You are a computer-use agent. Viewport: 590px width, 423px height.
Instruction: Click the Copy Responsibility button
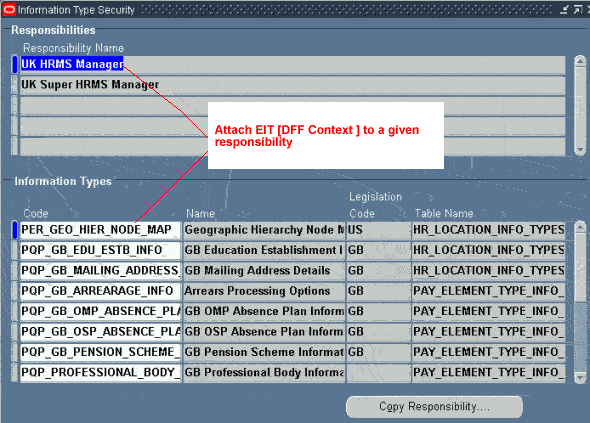coord(434,406)
